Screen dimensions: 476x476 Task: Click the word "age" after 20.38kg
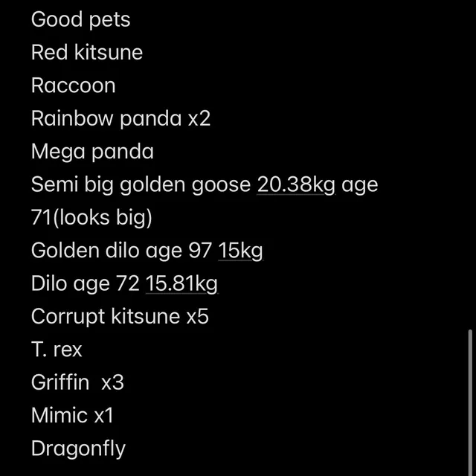[x=360, y=184]
